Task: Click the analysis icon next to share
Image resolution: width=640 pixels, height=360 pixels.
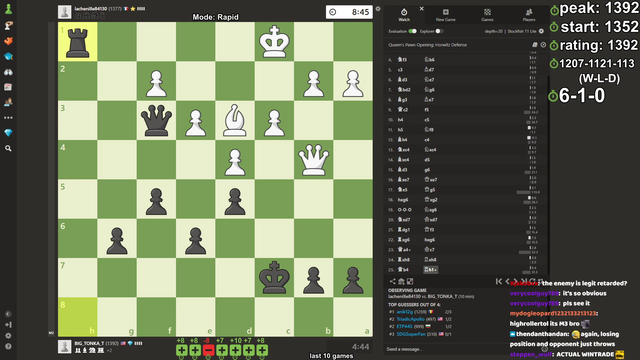Action: click(x=401, y=281)
